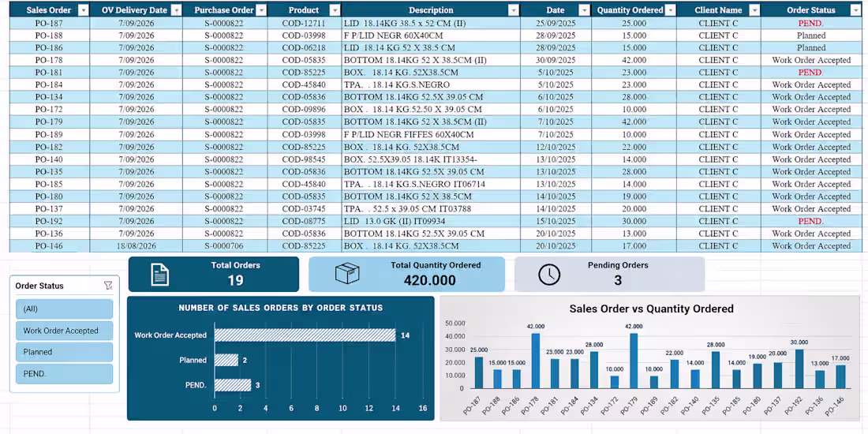Screen dimensions: 868x434
Task: Select Work Order Accepted slicer item
Action: click(x=64, y=331)
